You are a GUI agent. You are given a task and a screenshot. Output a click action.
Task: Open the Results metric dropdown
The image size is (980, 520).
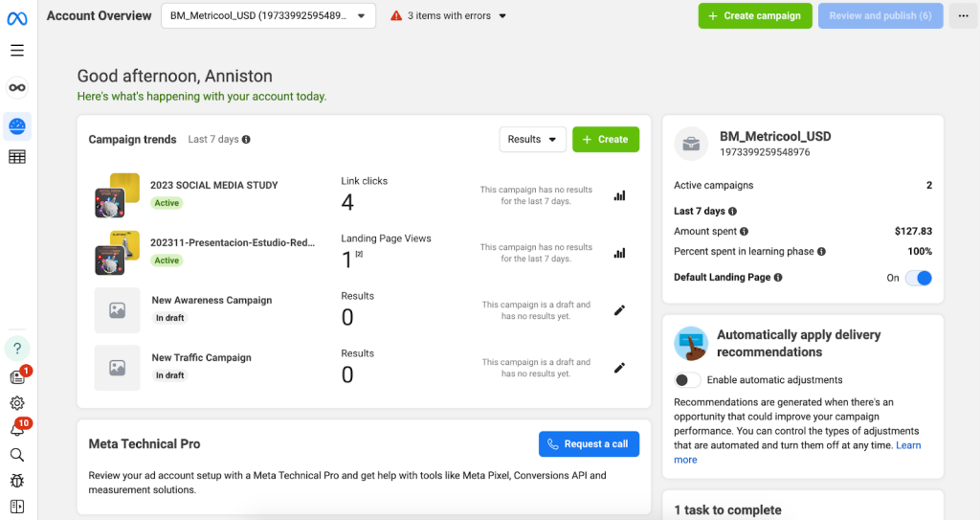point(532,140)
